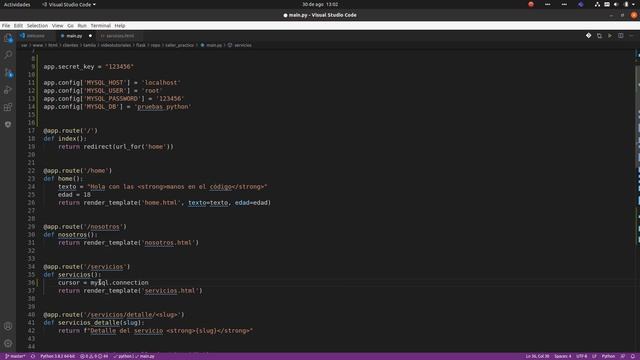The width and height of the screenshot is (640, 360).
Task: Change indentation Spaces: 4 setting
Action: 563,356
